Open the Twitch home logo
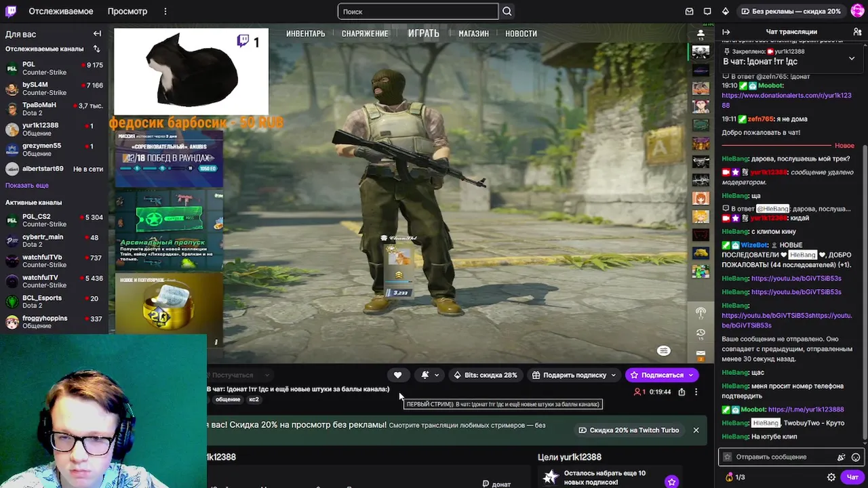This screenshot has height=488, width=868. click(11, 11)
